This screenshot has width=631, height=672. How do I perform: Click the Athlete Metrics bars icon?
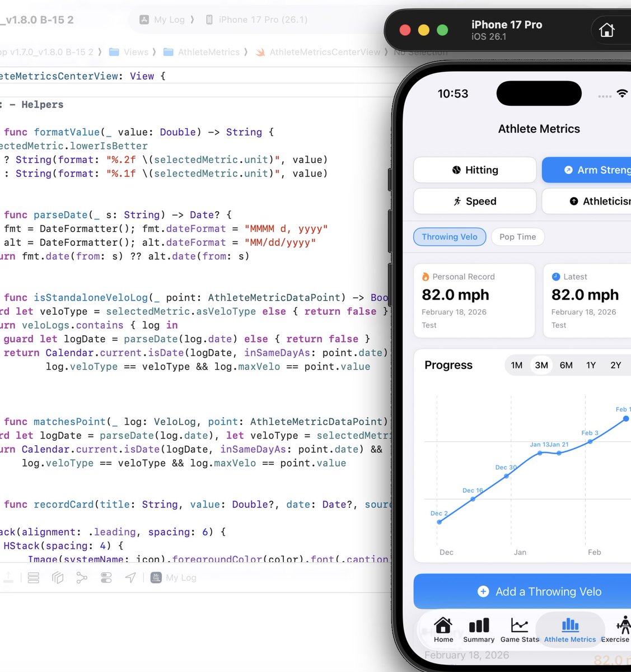(x=570, y=625)
